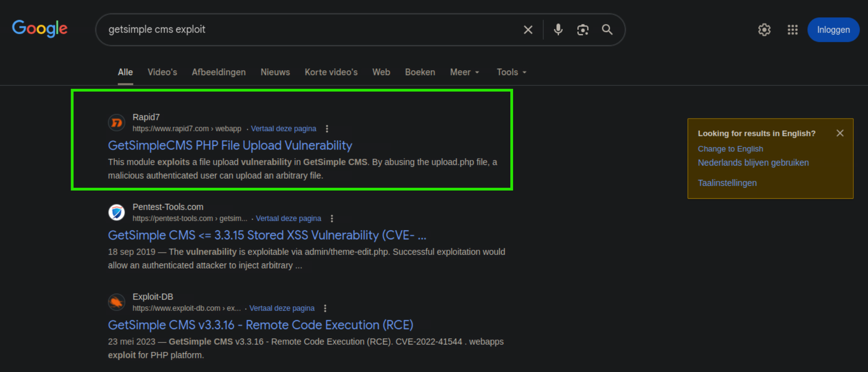The image size is (868, 372).
Task: Click 'Change to English' link
Action: 730,149
